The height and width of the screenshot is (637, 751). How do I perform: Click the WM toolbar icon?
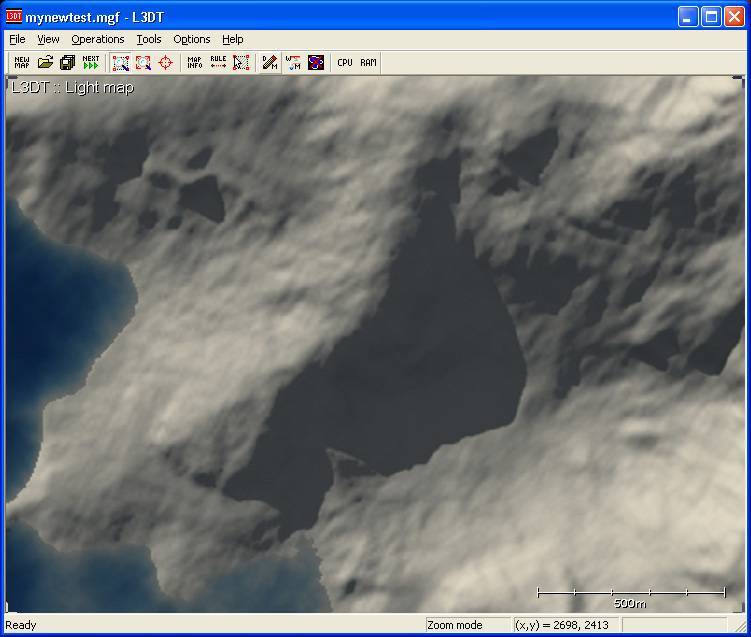click(x=293, y=62)
